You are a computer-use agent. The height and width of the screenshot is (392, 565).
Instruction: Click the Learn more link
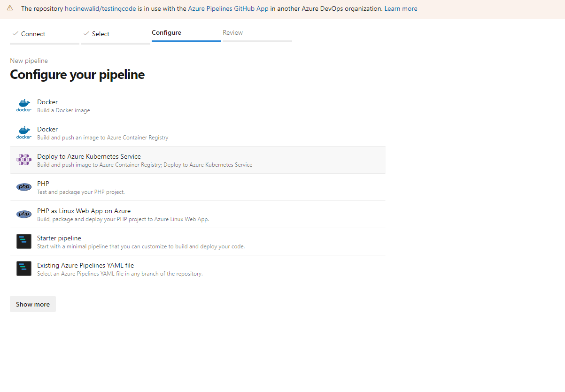401,8
